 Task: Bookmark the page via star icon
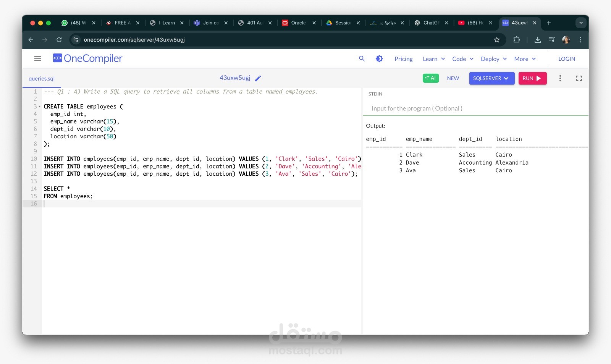(x=496, y=40)
